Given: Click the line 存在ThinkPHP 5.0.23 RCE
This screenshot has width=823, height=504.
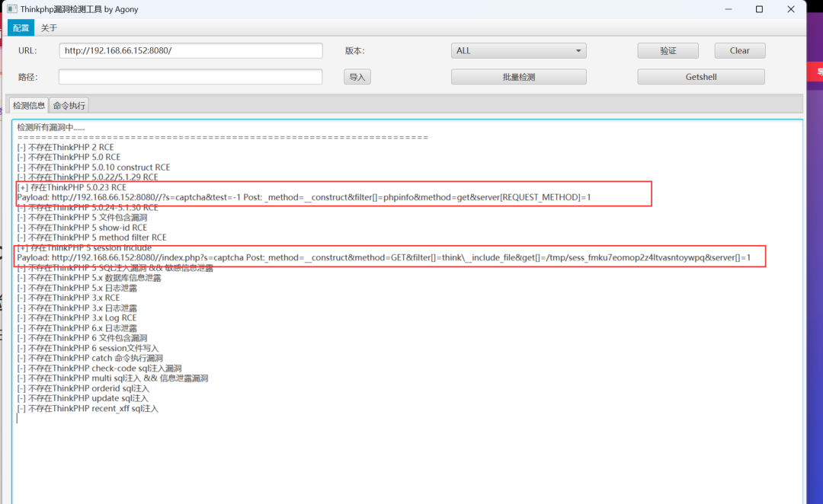Looking at the screenshot, I should 72,187.
